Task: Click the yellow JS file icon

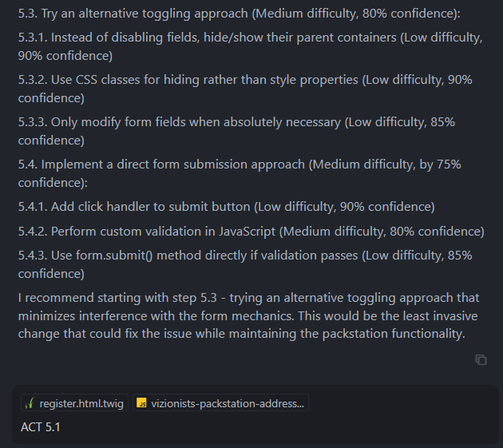Action: coord(141,402)
